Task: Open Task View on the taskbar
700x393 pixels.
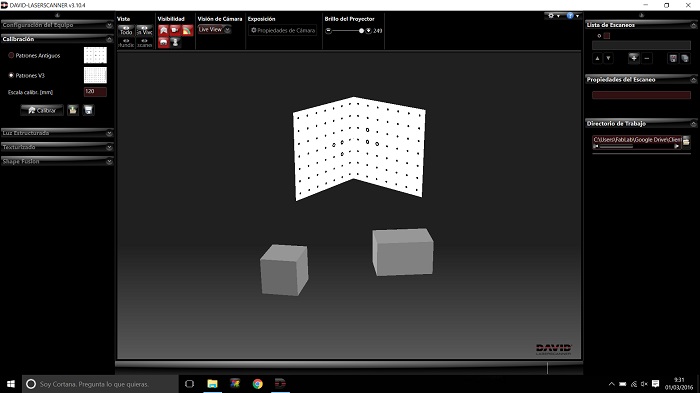Action: click(x=189, y=384)
